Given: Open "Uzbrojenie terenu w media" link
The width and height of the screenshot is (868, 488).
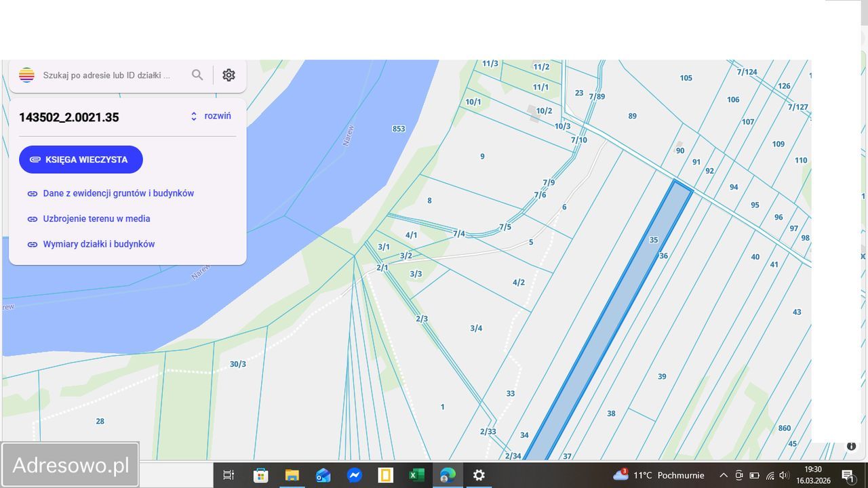Looking at the screenshot, I should pos(96,219).
